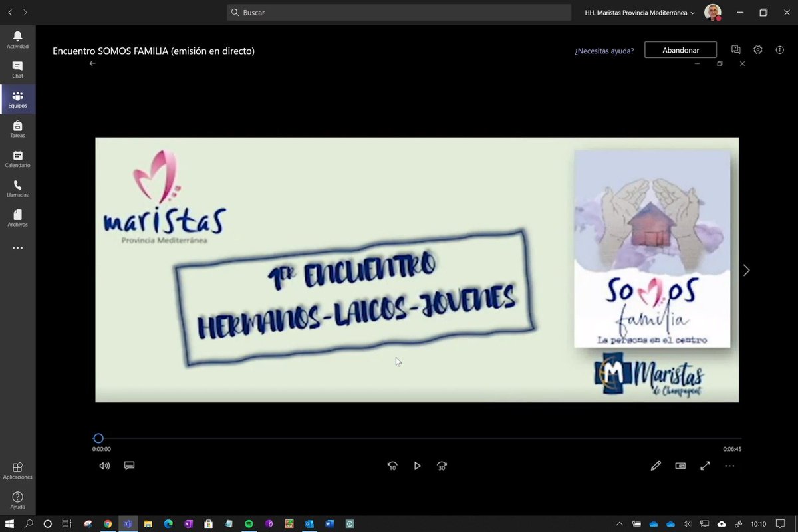
Task: Click the 10:10 taskbar clock
Action: (x=759, y=523)
